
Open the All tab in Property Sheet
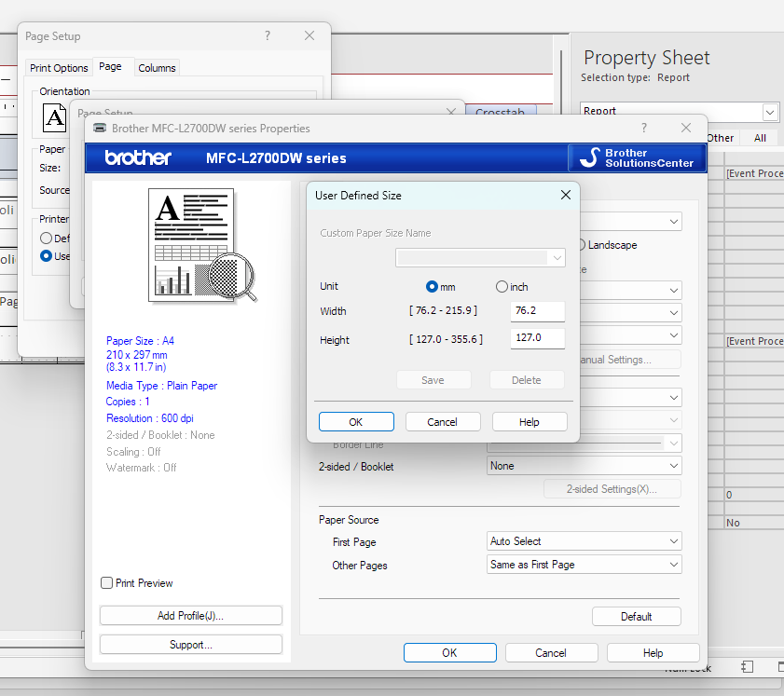coord(760,138)
